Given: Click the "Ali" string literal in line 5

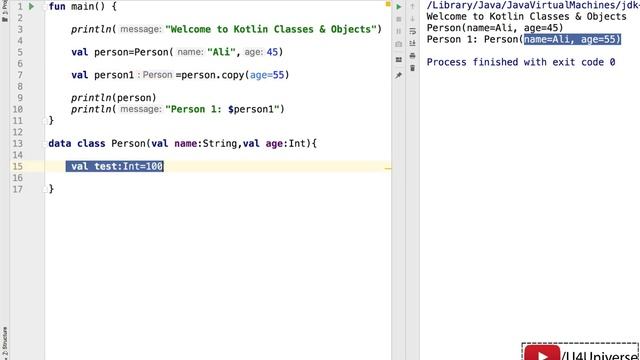Looking at the screenshot, I should (221, 52).
